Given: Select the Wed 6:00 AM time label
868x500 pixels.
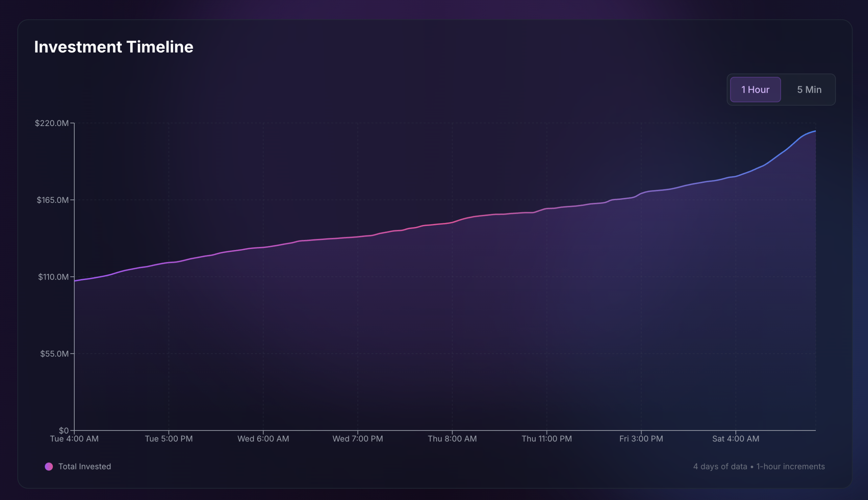Looking at the screenshot, I should [263, 439].
